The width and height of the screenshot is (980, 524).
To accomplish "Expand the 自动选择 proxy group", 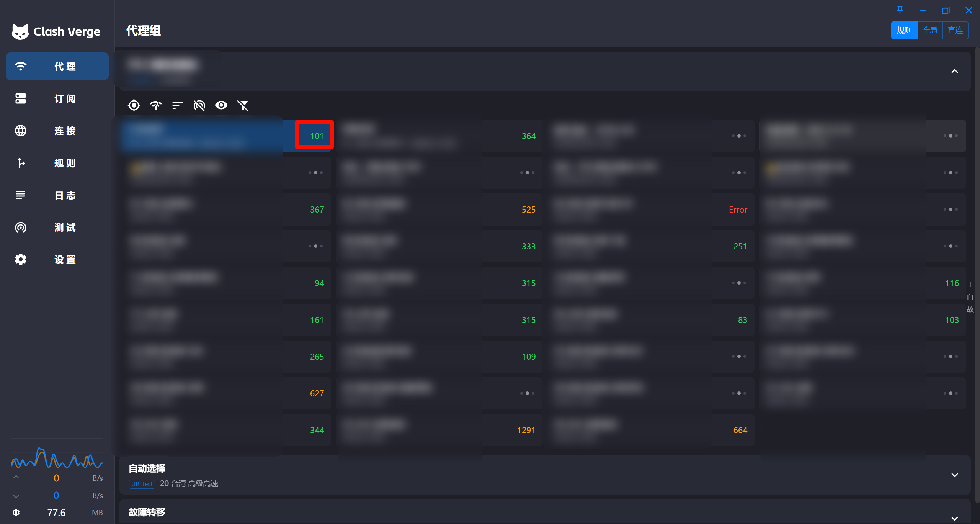I will click(955, 475).
